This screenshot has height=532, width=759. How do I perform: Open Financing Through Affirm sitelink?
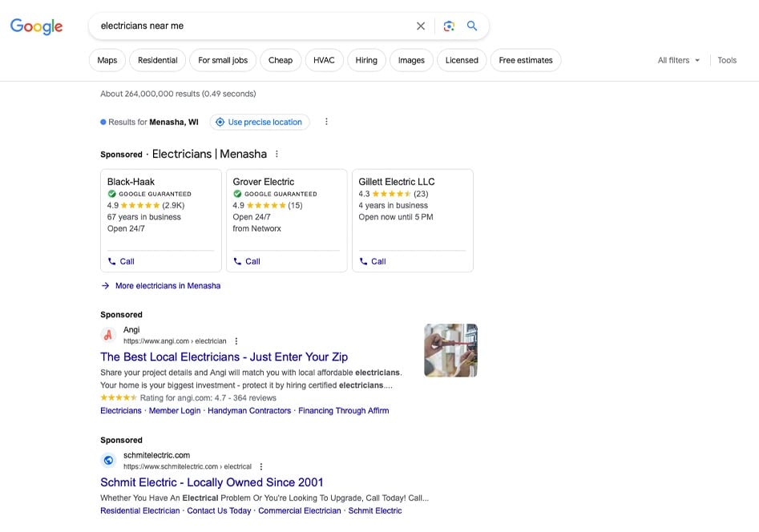click(344, 410)
